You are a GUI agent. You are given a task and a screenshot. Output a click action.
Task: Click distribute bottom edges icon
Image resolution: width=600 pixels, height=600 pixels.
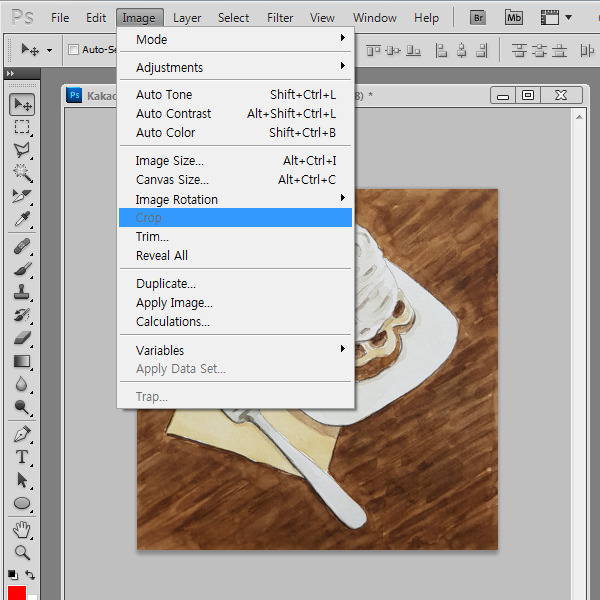559,50
